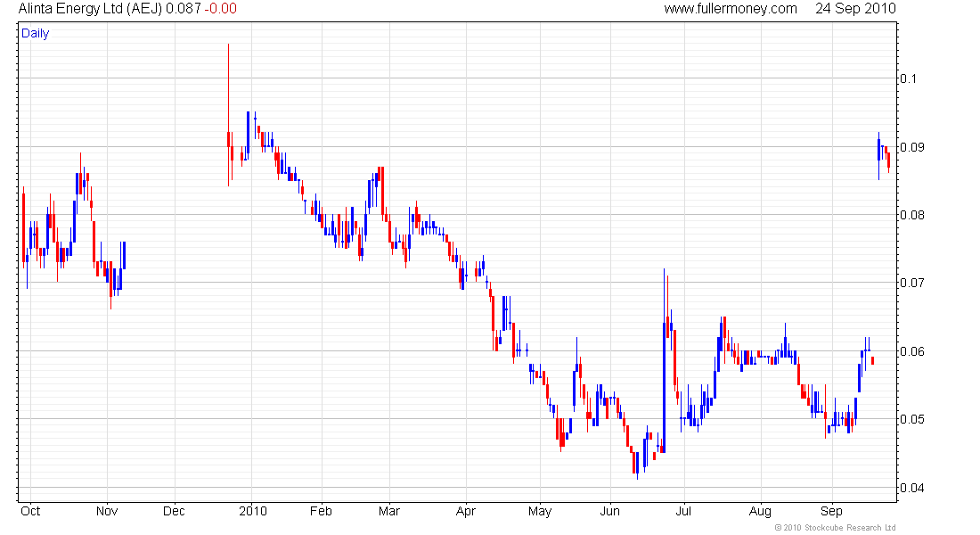This screenshot has height=535, width=980.
Task: Open the www.fullermoney.com link text
Action: click(x=730, y=9)
